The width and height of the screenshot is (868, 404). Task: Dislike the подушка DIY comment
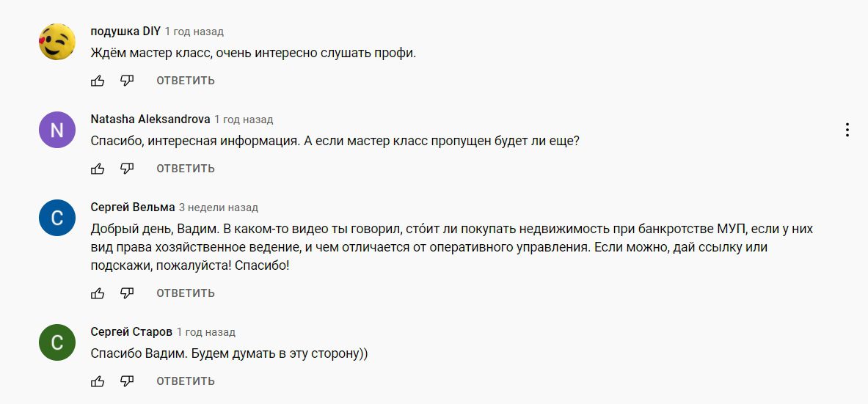click(127, 81)
